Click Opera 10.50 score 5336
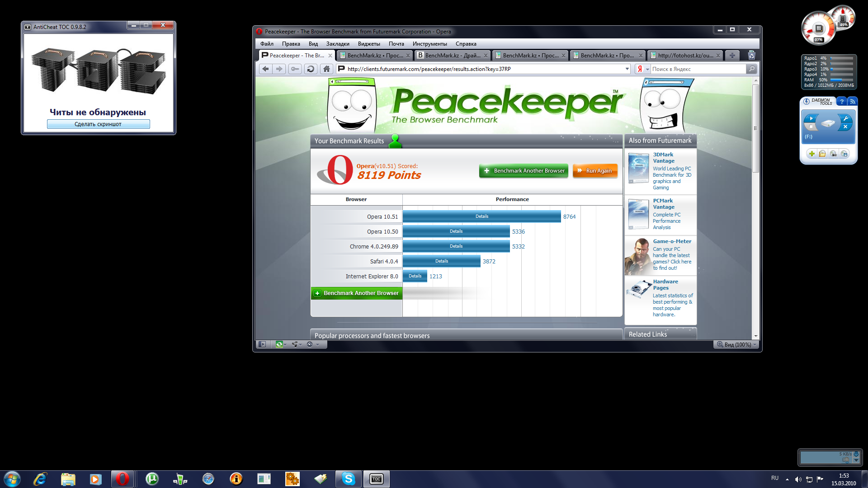 518,232
